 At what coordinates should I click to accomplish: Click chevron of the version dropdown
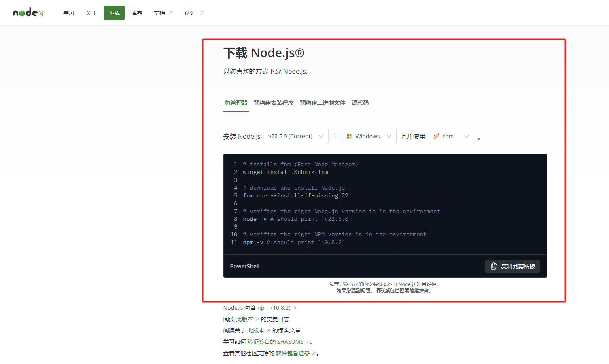pos(321,136)
